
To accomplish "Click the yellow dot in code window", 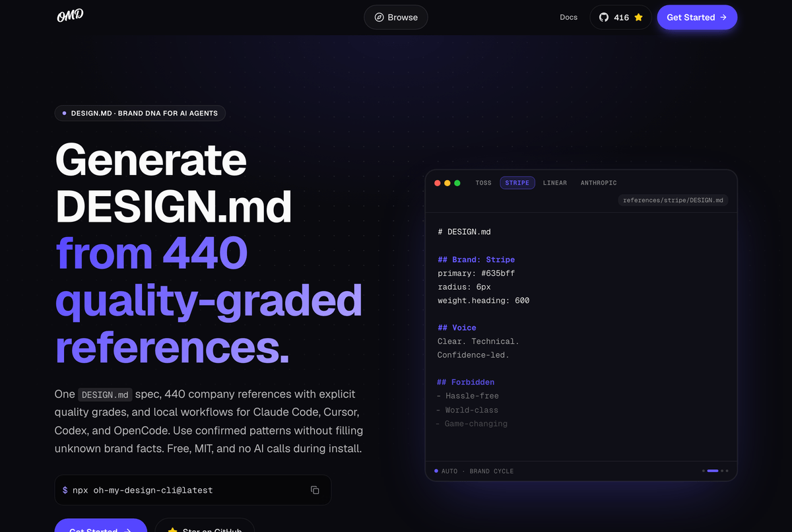I will (x=447, y=183).
